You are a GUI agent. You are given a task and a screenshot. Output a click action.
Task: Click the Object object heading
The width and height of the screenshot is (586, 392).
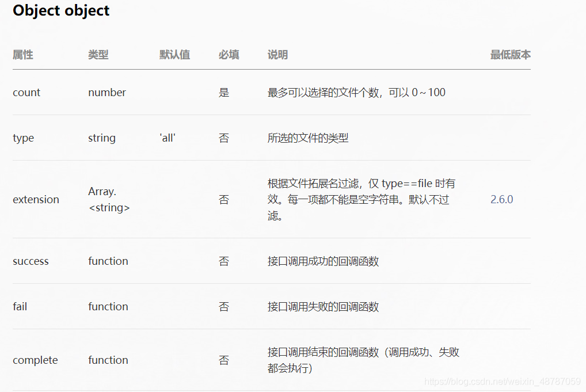pyautogui.click(x=61, y=10)
